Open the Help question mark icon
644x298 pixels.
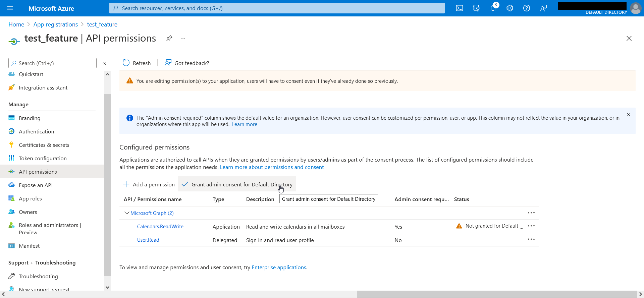527,8
